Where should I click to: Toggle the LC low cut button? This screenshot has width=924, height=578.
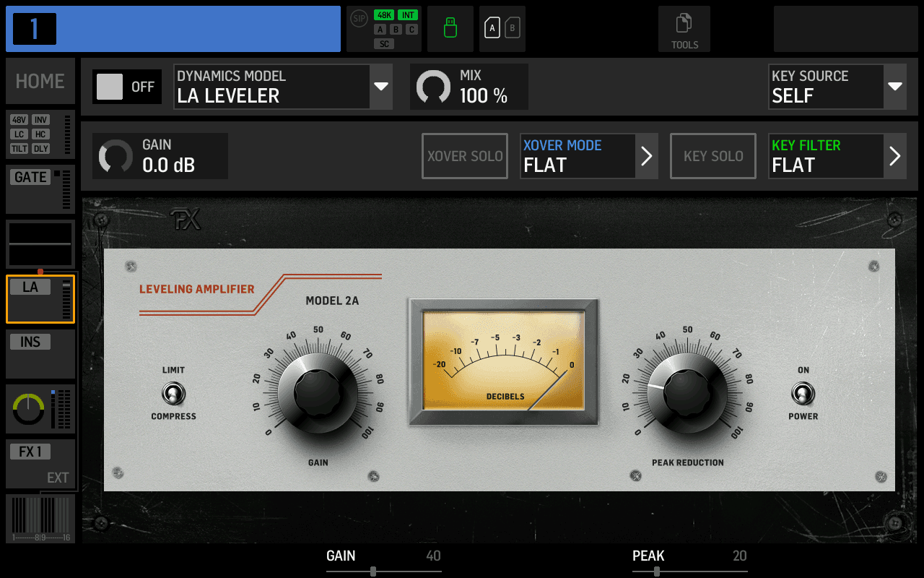[19, 134]
